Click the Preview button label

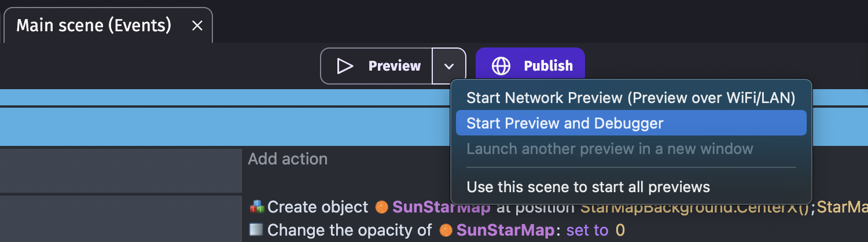pyautogui.click(x=395, y=66)
